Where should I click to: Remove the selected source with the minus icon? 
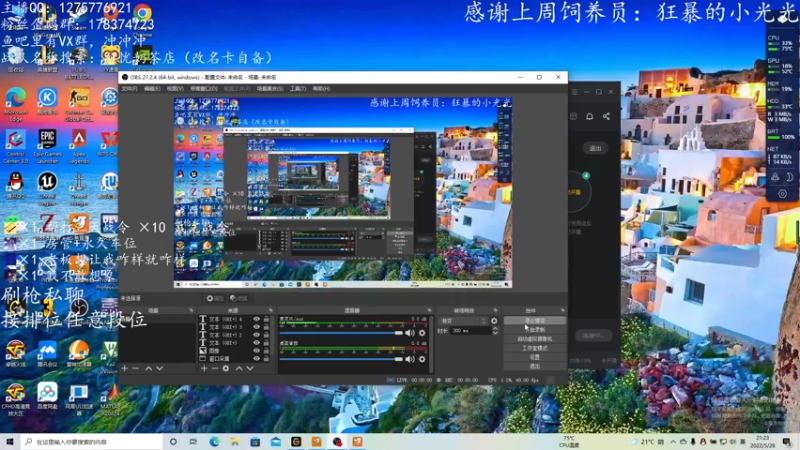[215, 368]
